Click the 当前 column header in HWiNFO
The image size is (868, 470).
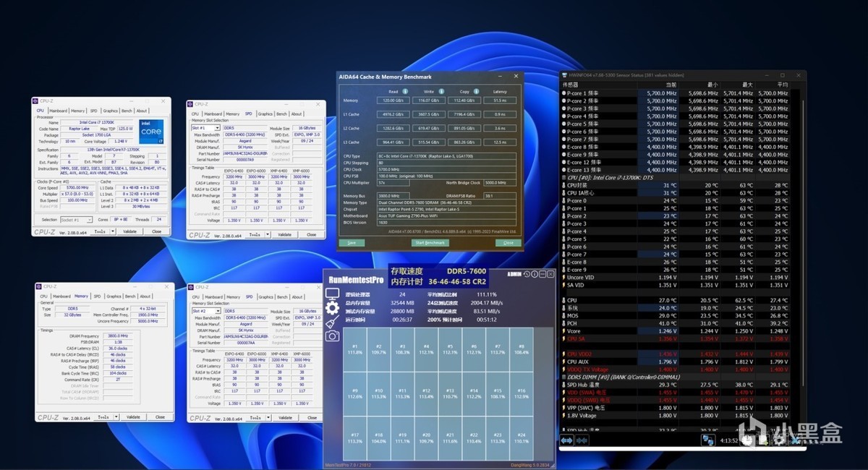point(671,85)
